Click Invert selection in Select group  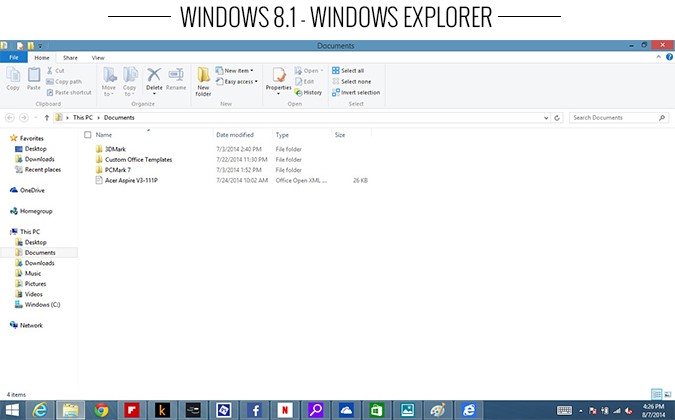(360, 92)
